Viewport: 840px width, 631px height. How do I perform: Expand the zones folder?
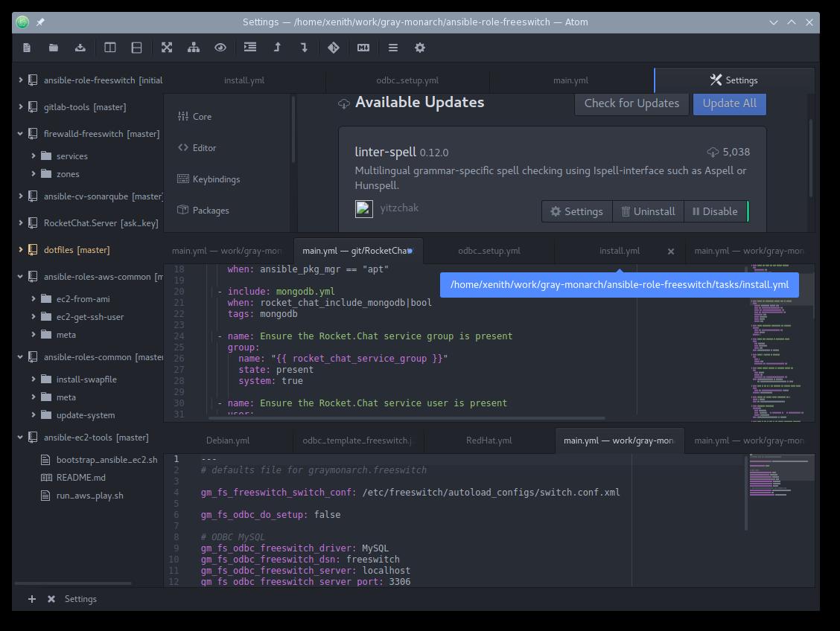point(34,173)
